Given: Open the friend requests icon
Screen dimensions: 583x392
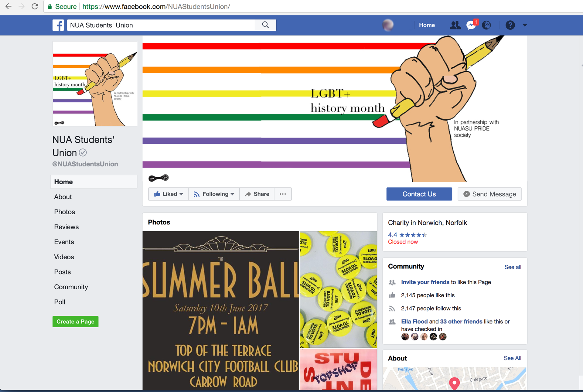Looking at the screenshot, I should click(x=455, y=25).
